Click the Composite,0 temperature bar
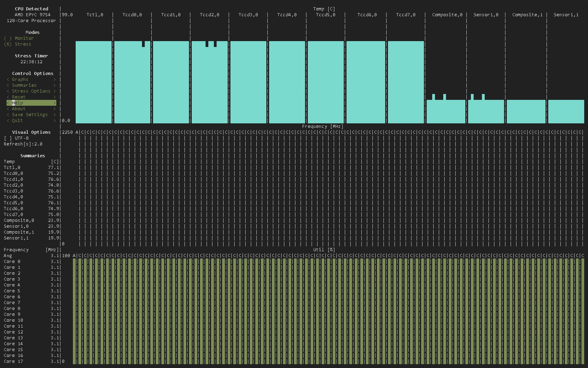This screenshot has height=368, width=588. click(x=446, y=111)
